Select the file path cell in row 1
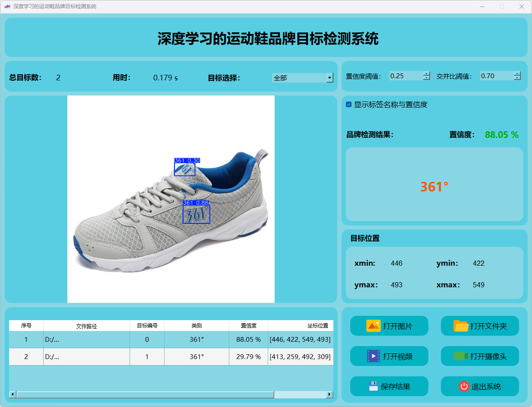Image resolution: width=532 pixels, height=407 pixels. tap(86, 340)
